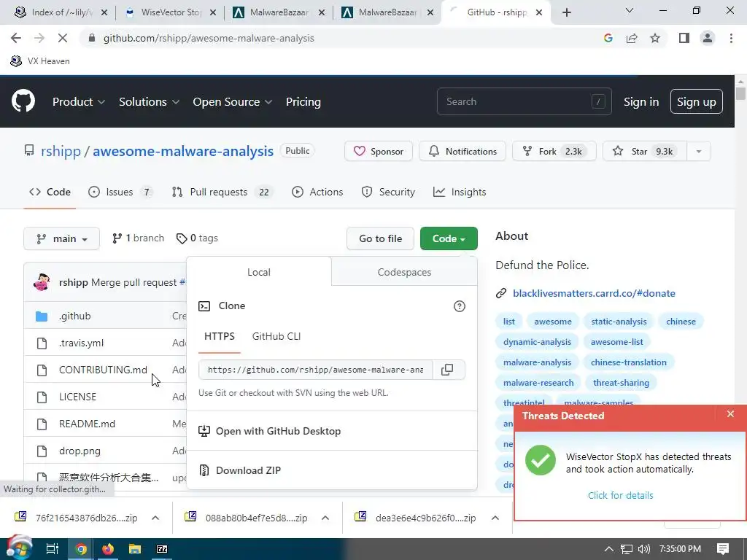
Task: Expand the Product menu
Action: pos(79,102)
